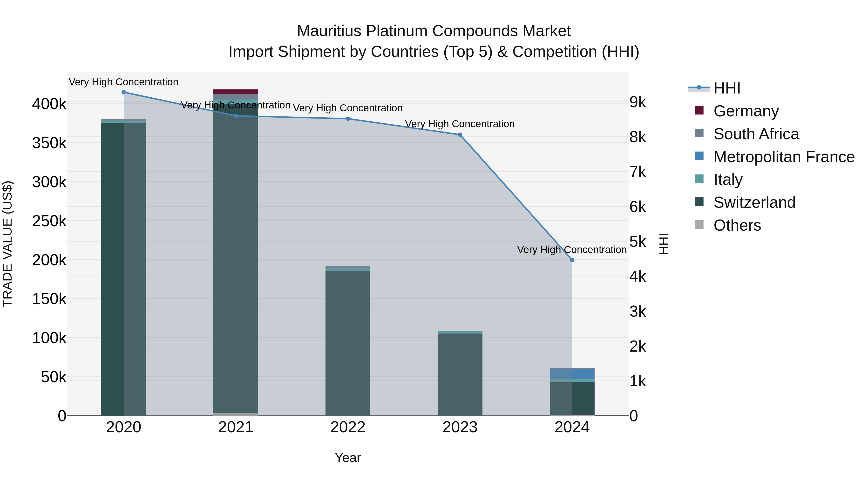Click the 2021 South Africa bar segment
Viewport: 868px width, 488px height.
(236, 97)
